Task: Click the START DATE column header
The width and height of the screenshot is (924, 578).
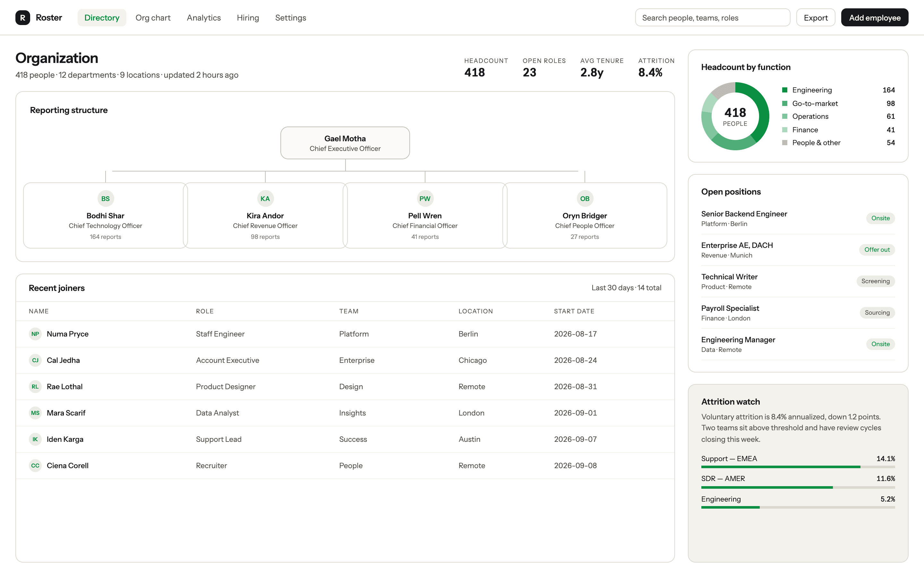Action: (x=574, y=311)
